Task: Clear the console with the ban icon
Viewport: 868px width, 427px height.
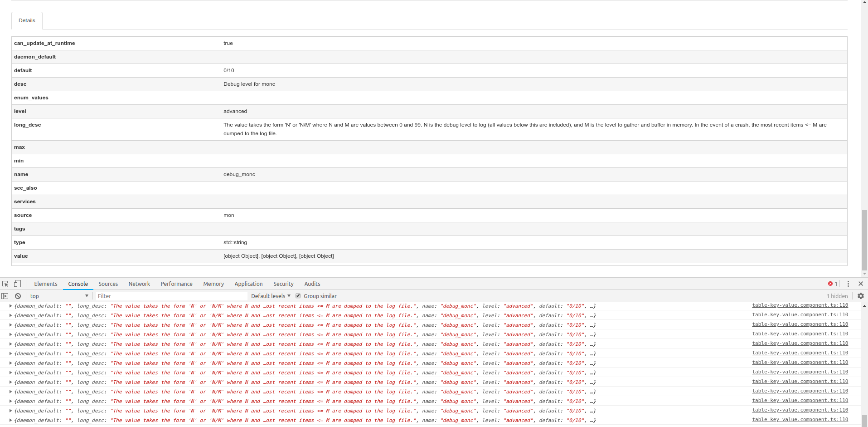Action: pos(18,296)
